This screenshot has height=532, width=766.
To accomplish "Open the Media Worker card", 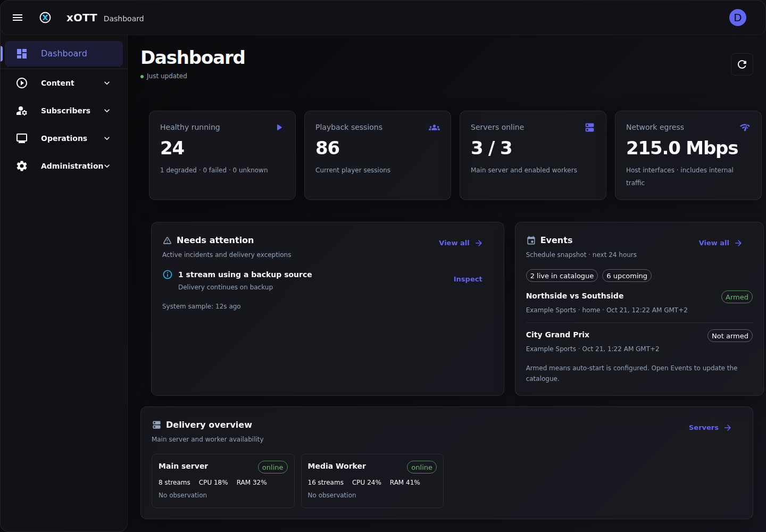I will [x=372, y=481].
